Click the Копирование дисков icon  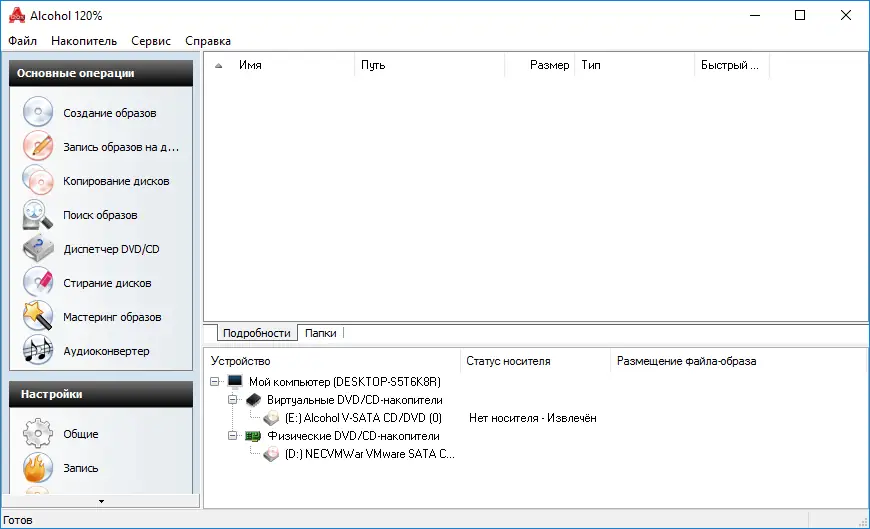[38, 180]
